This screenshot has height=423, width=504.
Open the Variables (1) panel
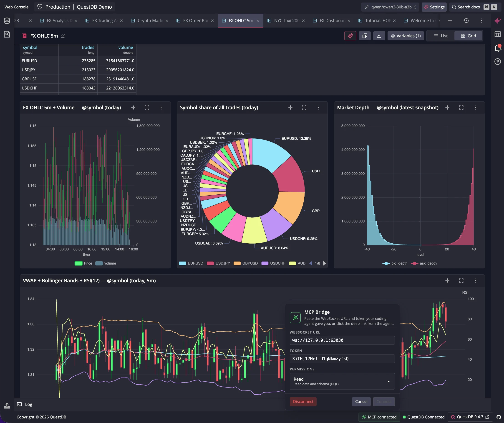coord(406,36)
